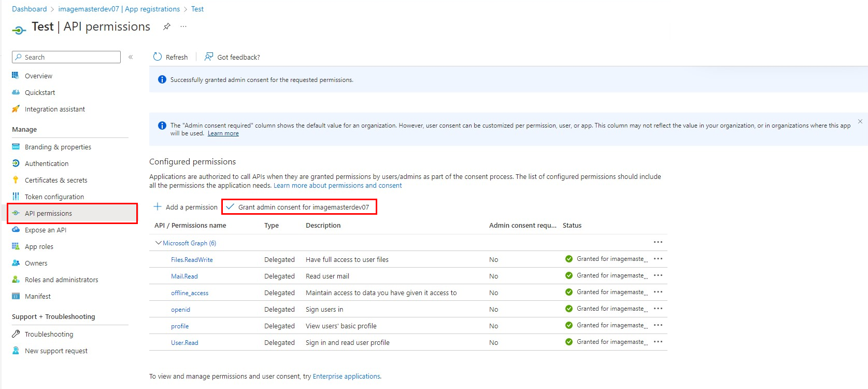Click the openid permission link
Screen dimensions: 868x389
(x=180, y=309)
